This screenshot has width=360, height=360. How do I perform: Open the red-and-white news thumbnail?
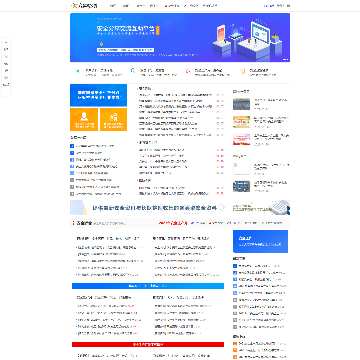(242, 139)
